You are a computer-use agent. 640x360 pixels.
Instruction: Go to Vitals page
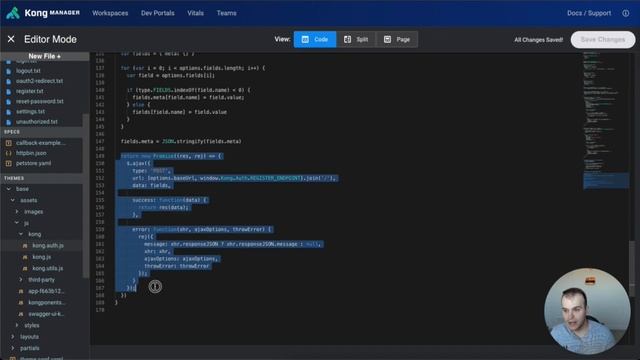pos(195,13)
